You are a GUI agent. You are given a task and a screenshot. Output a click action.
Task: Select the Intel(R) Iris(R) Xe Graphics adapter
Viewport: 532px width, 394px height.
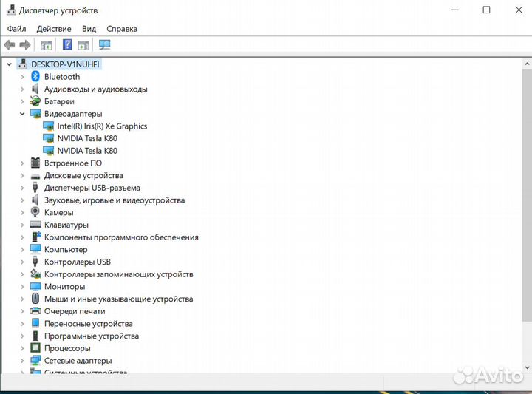[x=102, y=126]
